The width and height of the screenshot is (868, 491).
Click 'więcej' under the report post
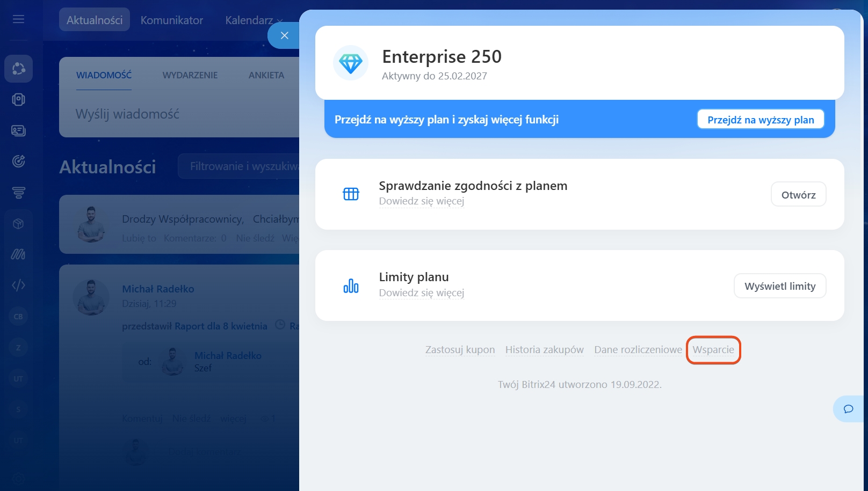233,419
